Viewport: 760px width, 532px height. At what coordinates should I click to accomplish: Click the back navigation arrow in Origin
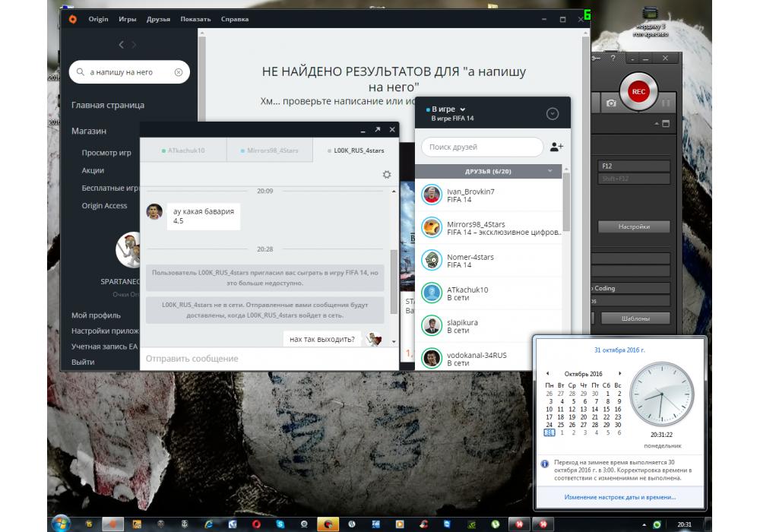pyautogui.click(x=121, y=45)
